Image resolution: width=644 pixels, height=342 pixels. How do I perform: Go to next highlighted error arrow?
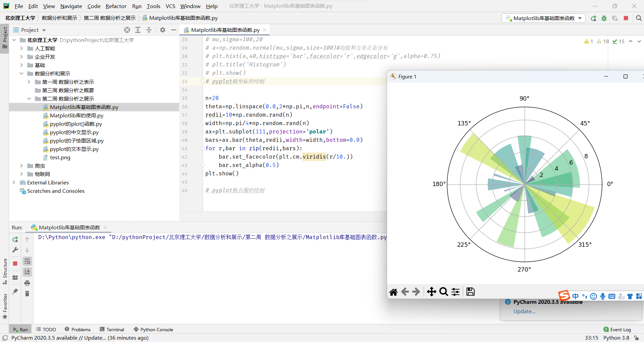(639, 42)
